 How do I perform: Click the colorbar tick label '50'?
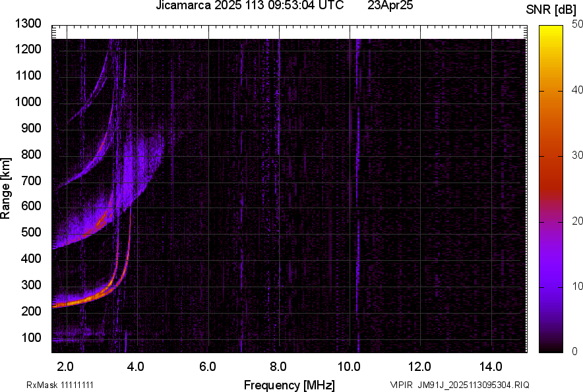pos(577,24)
